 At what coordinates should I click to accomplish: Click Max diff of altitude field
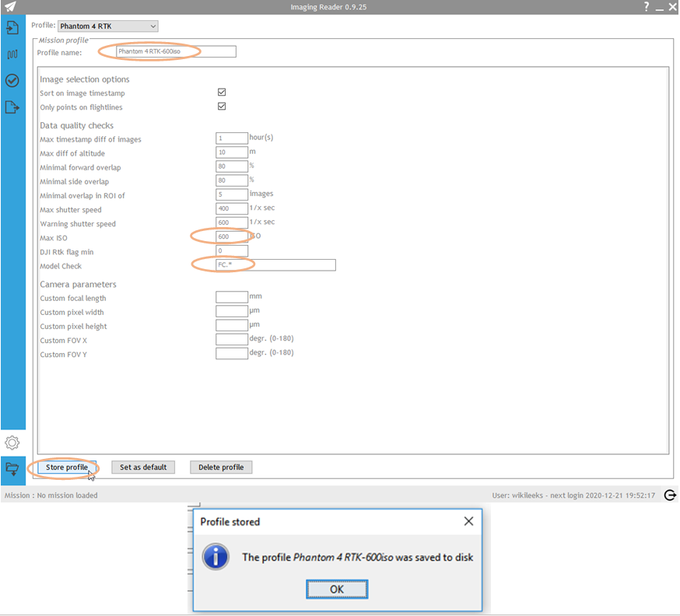pyautogui.click(x=232, y=152)
